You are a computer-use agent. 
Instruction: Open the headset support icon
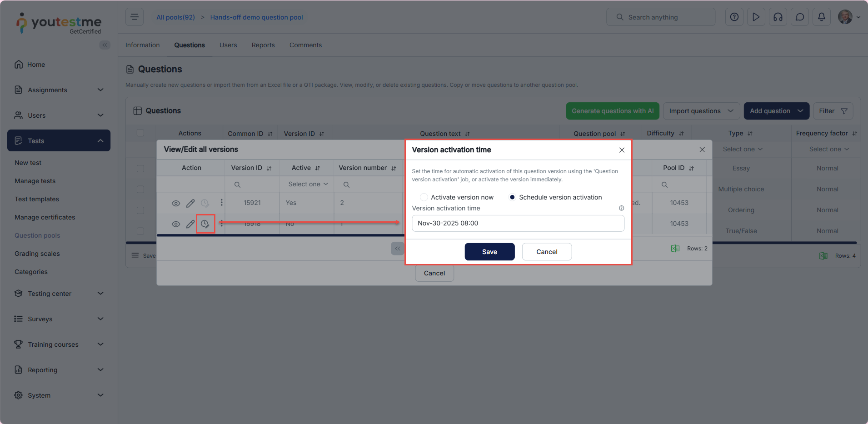[778, 17]
